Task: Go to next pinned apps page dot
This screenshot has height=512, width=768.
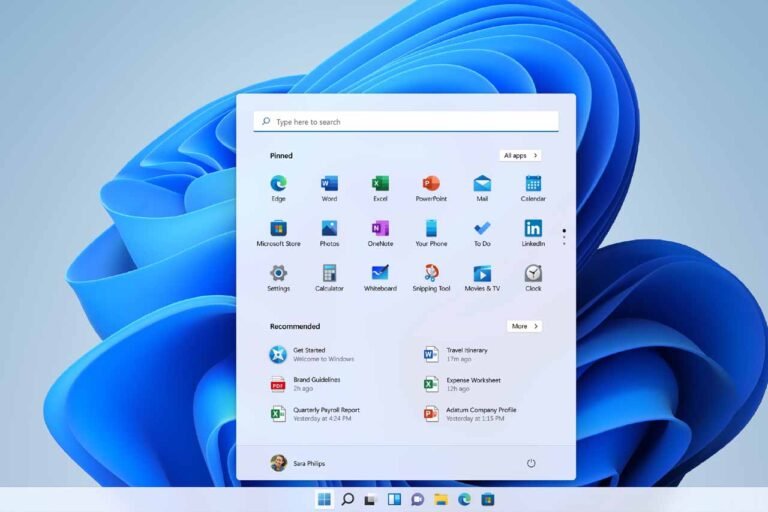Action: (564, 237)
